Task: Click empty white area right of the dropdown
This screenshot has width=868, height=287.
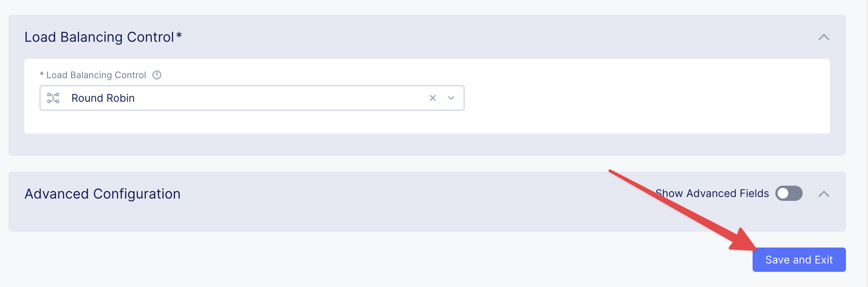Action: [645, 98]
